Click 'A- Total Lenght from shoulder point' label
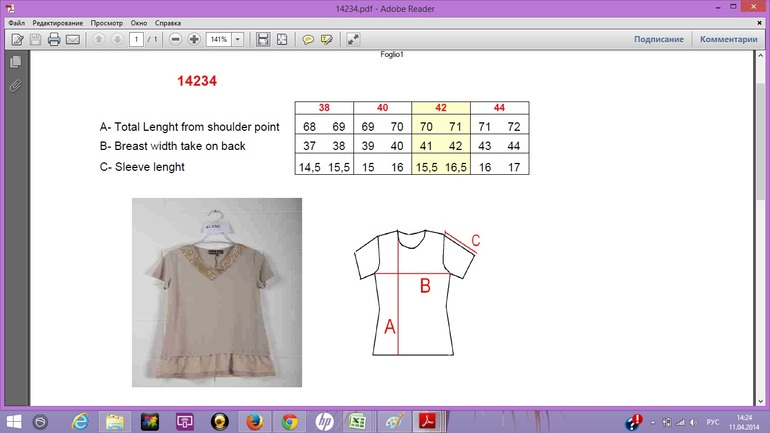The height and width of the screenshot is (433, 770). [190, 127]
